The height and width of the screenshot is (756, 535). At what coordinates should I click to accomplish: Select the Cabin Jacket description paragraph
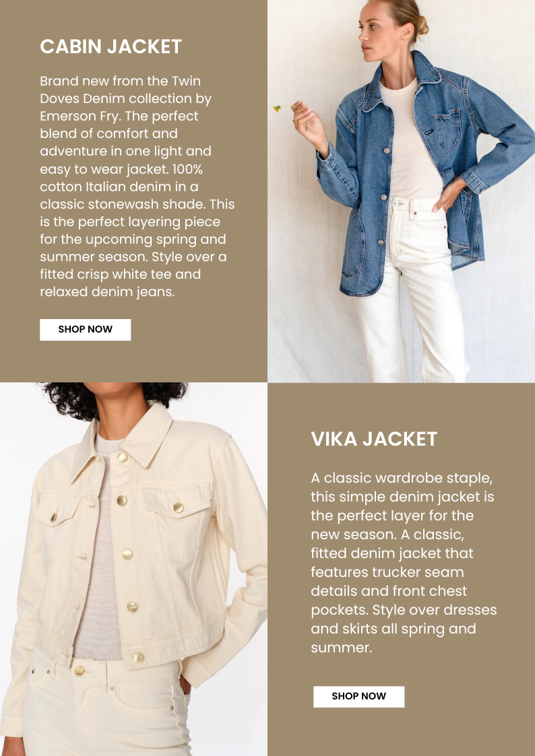[x=137, y=186]
